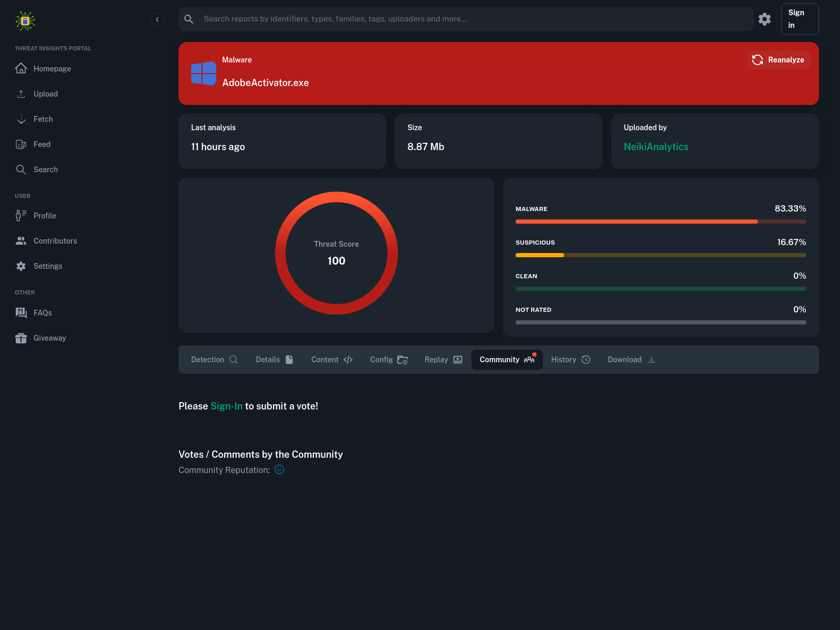Click the Clean percentage progress bar
Image resolution: width=840 pixels, height=630 pixels.
[x=660, y=289]
